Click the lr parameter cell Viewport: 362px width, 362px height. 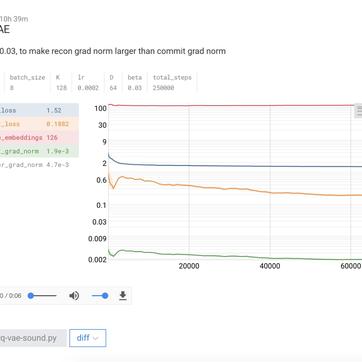[x=86, y=82]
